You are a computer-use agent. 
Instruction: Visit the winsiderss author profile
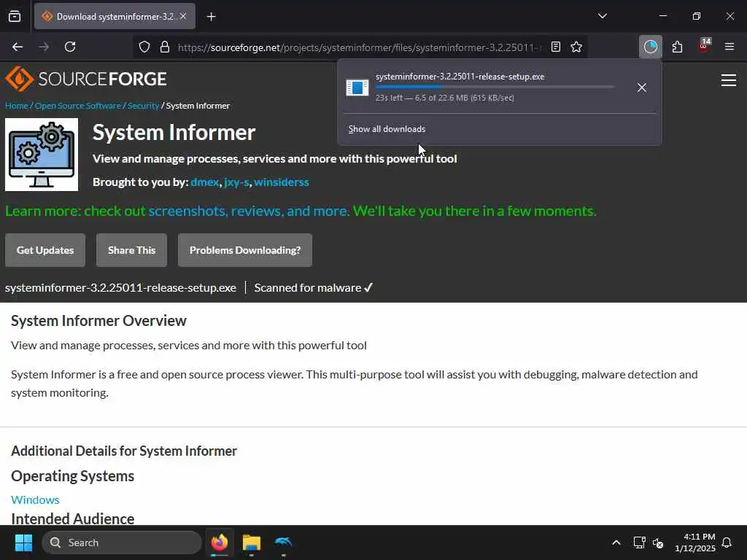(282, 182)
